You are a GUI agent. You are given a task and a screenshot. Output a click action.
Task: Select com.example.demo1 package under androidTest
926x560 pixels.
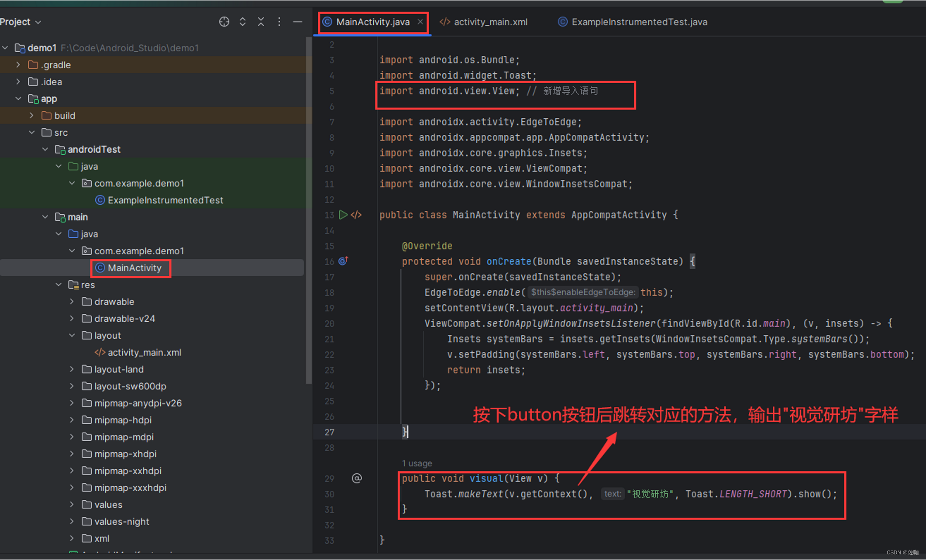pyautogui.click(x=133, y=183)
